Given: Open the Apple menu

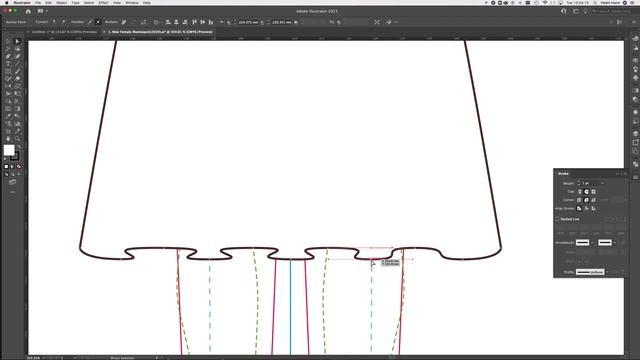Looking at the screenshot, I should (x=7, y=2).
